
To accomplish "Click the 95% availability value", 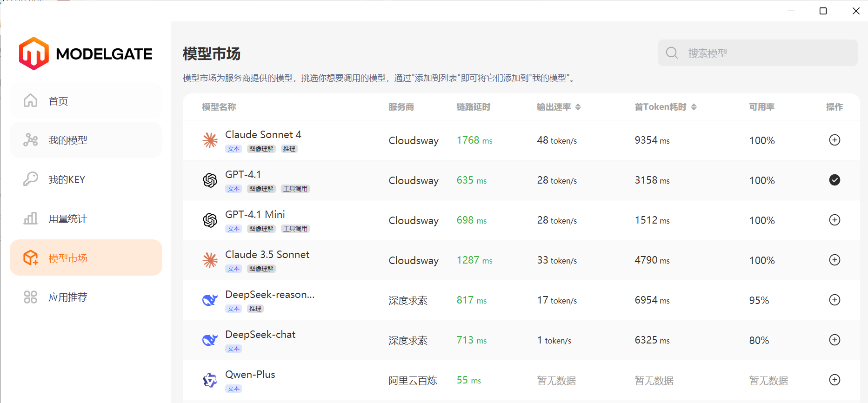I will tap(759, 300).
